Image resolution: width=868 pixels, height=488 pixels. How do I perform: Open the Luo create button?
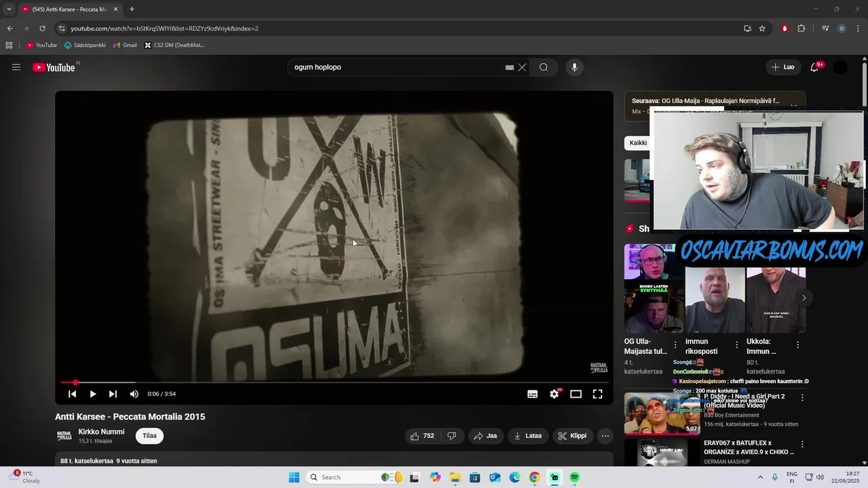(x=783, y=67)
